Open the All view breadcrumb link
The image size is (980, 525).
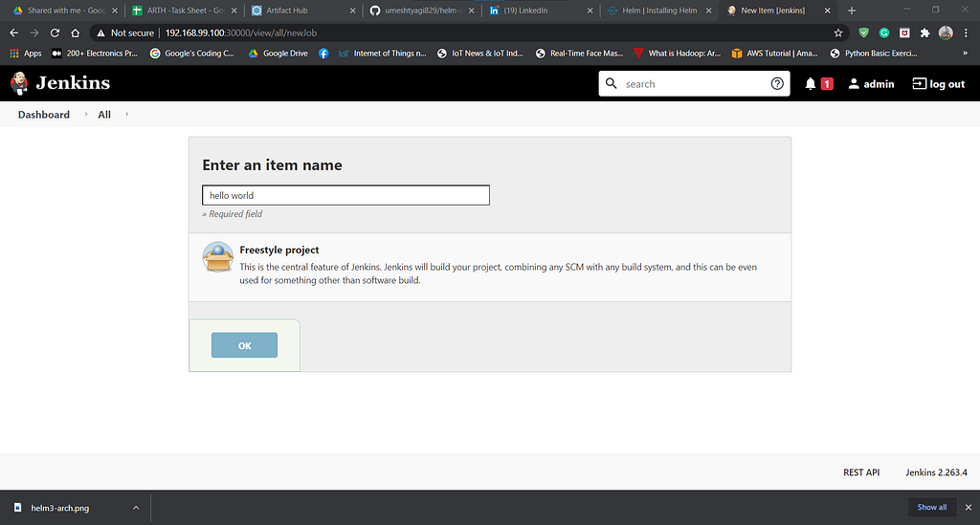tap(104, 114)
